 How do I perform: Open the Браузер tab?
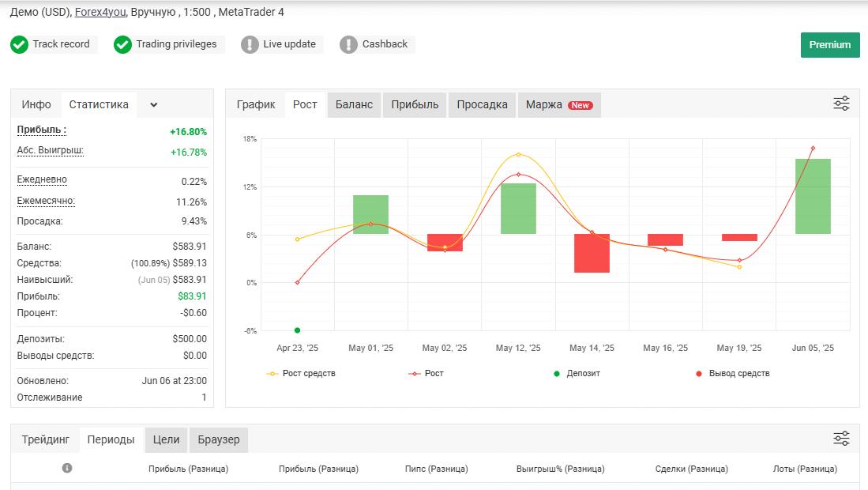(x=219, y=439)
